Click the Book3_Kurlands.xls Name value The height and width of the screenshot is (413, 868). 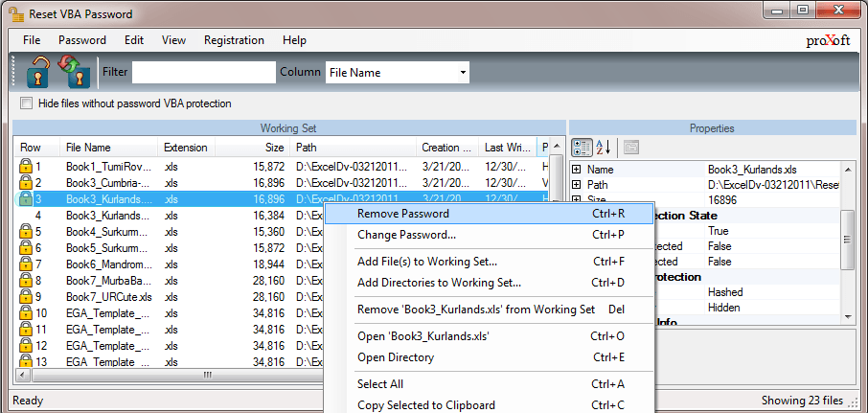click(x=752, y=170)
